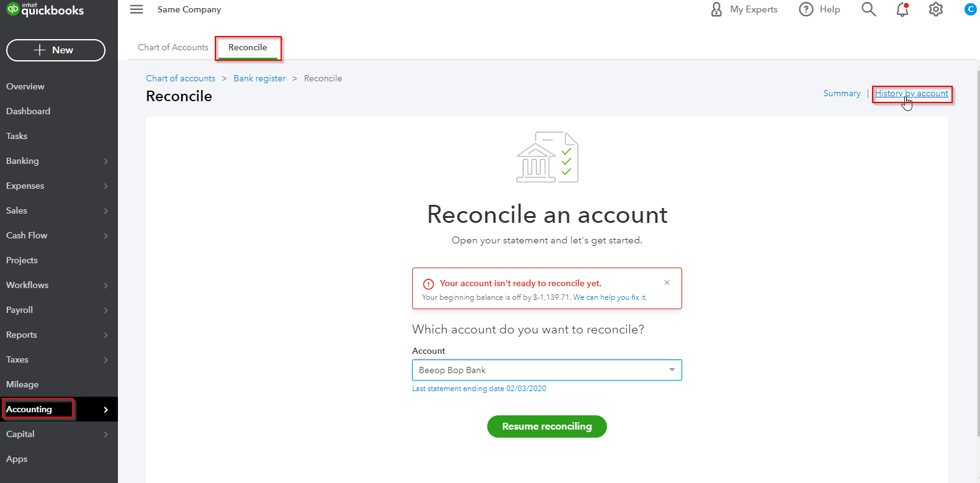Screen dimensions: 980x483
Task: Open the user profile avatar
Action: point(970,9)
